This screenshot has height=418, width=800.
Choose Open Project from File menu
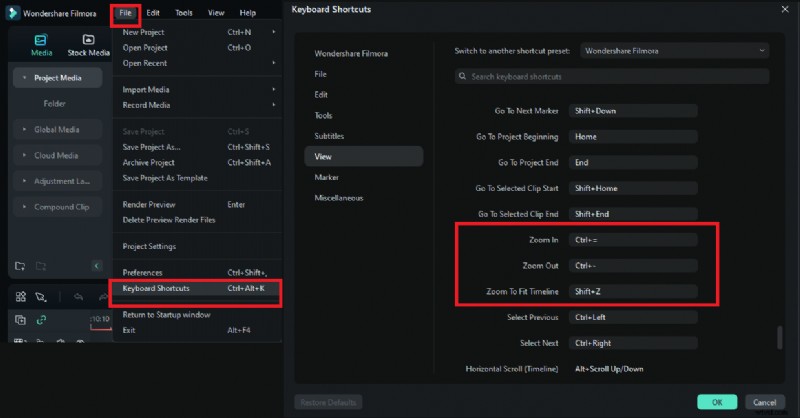(196, 48)
